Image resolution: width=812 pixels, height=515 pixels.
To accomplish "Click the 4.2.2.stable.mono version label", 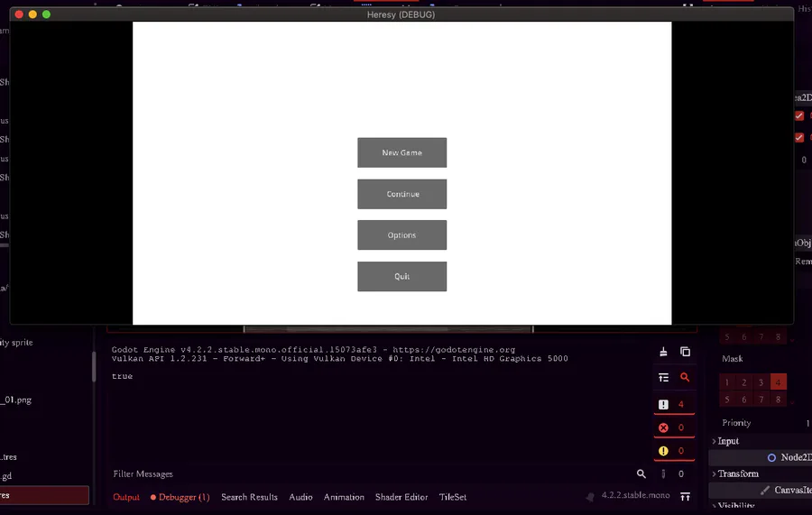I will tap(635, 495).
